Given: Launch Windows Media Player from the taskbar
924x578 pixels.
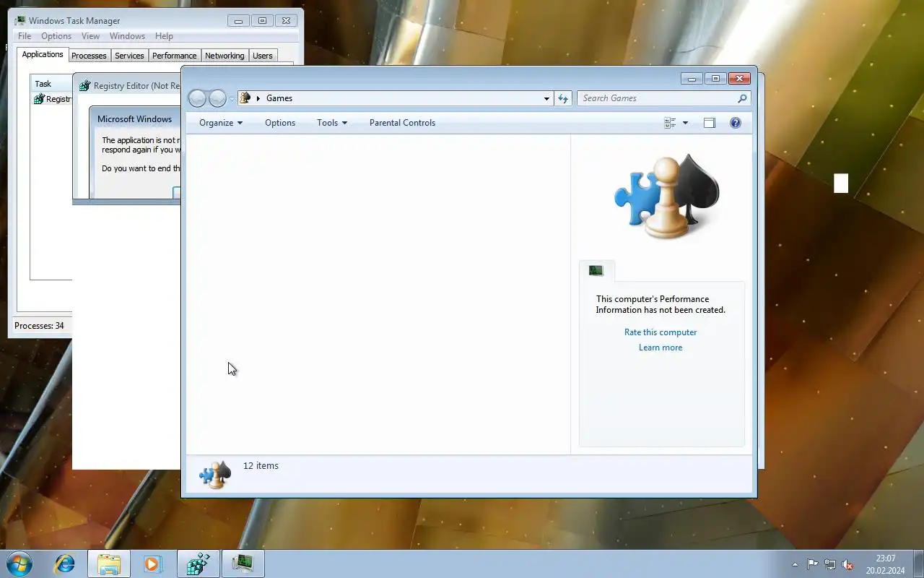Looking at the screenshot, I should [152, 564].
